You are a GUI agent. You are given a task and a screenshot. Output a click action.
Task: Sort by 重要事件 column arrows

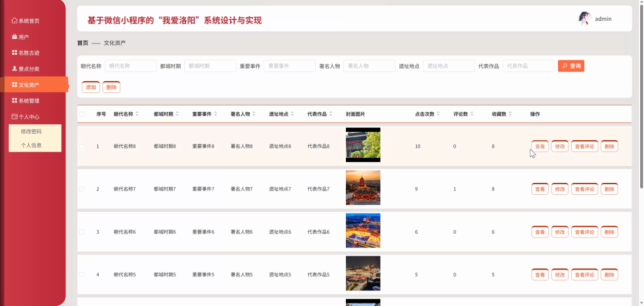216,114
